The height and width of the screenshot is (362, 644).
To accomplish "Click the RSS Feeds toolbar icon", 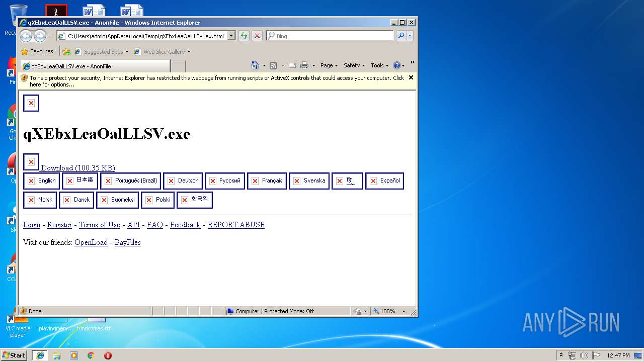I will [x=273, y=65].
